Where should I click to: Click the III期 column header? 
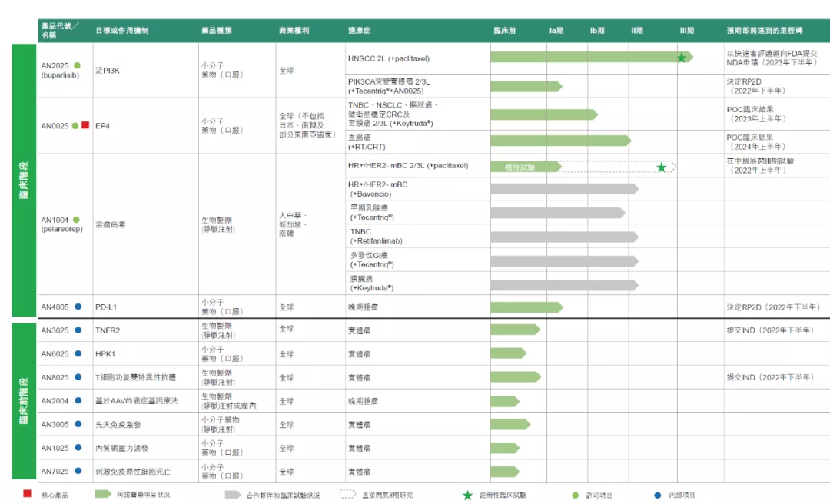687,31
